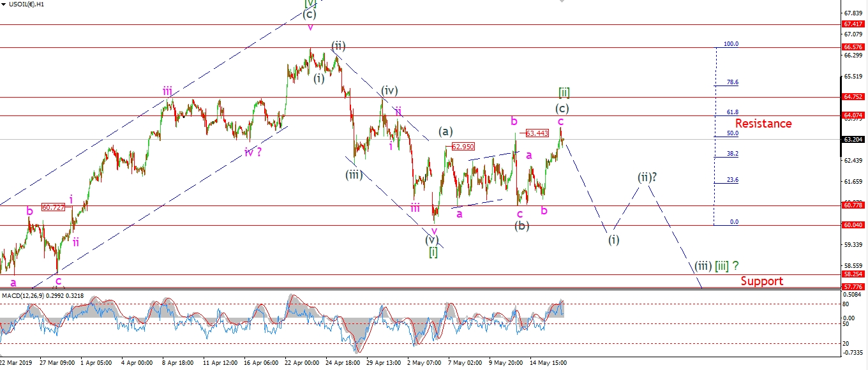Click the chart shift triangle marker at top
Screen dimensions: 868x370
561,2
